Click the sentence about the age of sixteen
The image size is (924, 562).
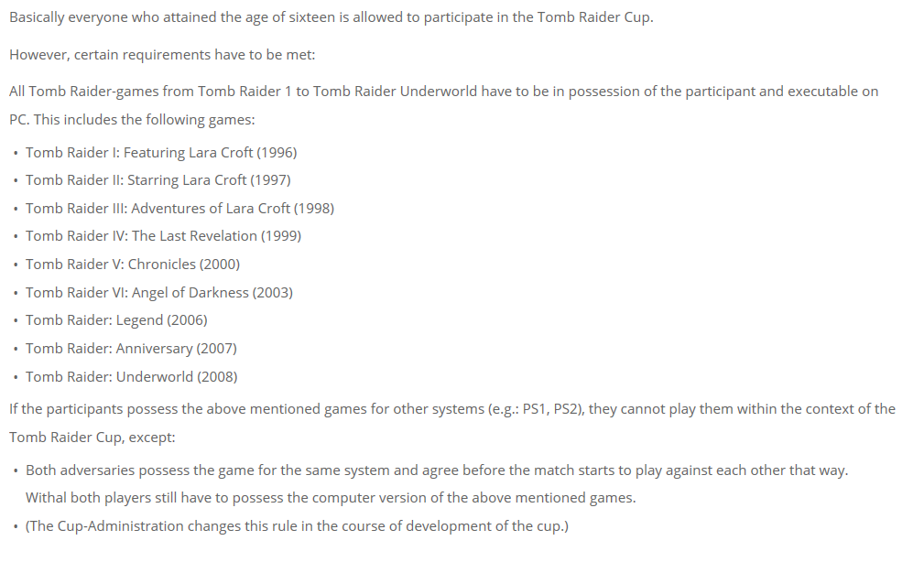pyautogui.click(x=332, y=18)
